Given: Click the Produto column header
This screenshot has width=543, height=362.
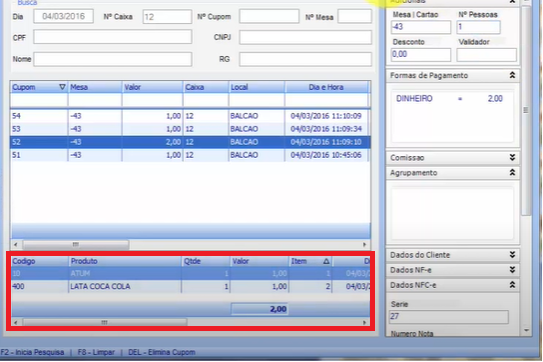Looking at the screenshot, I should [x=125, y=261].
